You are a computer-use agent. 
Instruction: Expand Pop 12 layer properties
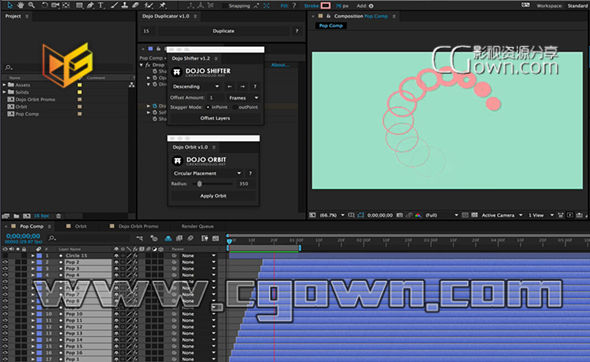pyautogui.click(x=33, y=327)
